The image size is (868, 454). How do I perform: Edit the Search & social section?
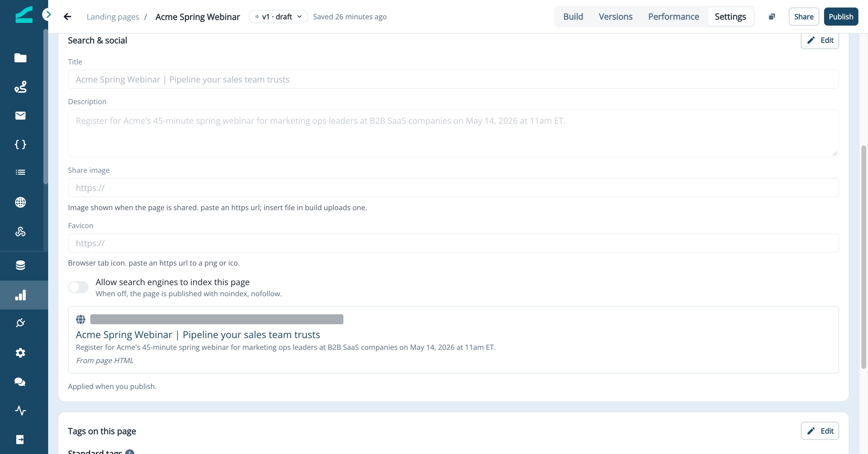820,40
